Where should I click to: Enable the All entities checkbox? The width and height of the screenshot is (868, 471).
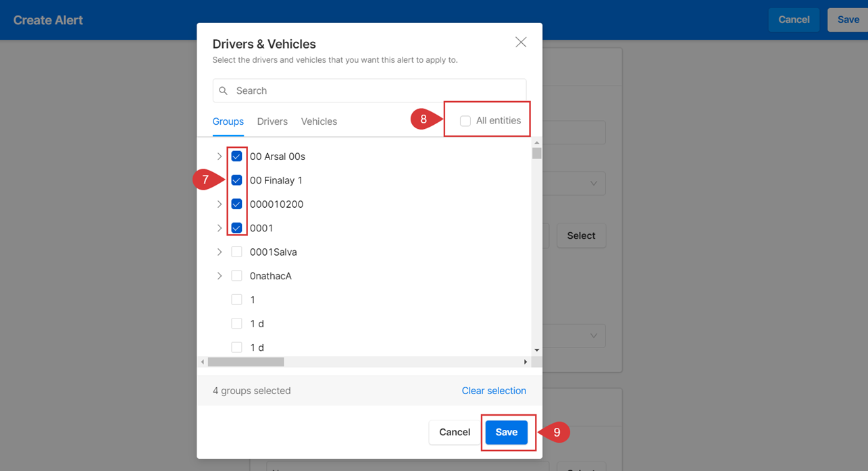[x=465, y=121]
